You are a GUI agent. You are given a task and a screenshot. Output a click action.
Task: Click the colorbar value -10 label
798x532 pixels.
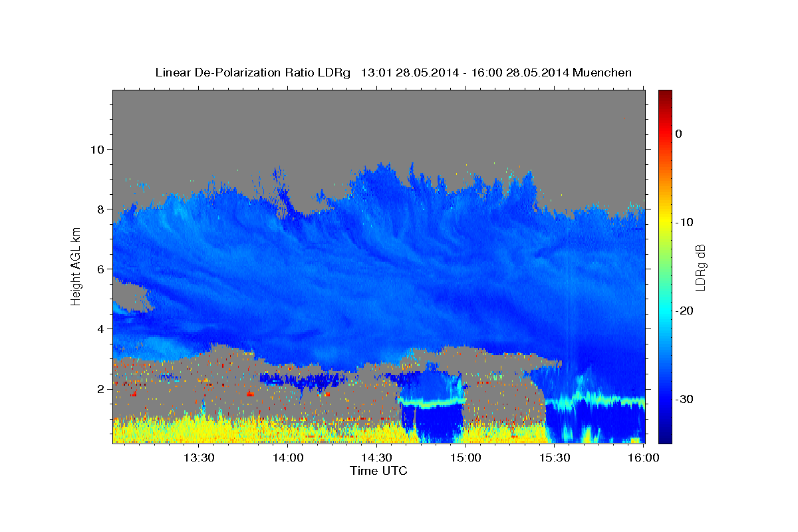pyautogui.click(x=685, y=222)
